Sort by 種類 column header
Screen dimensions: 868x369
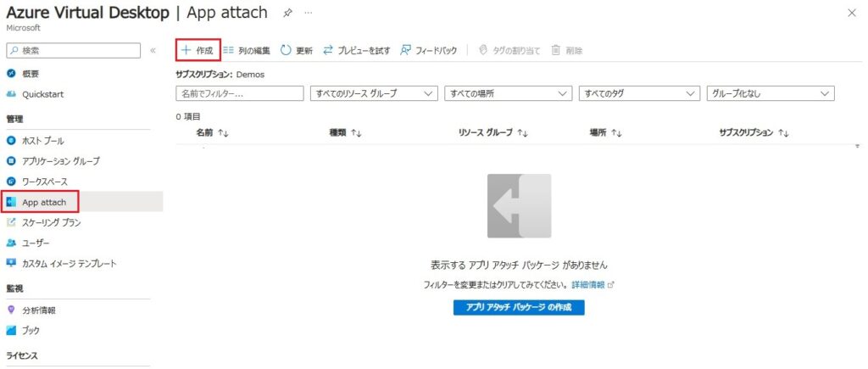[346, 133]
